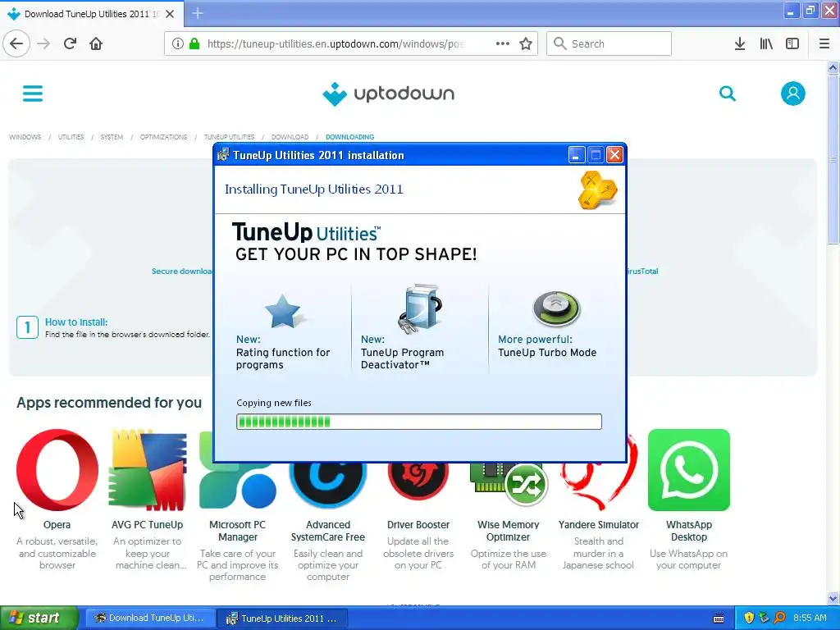Click the TuneUp Program Deactivator icon

click(x=421, y=308)
